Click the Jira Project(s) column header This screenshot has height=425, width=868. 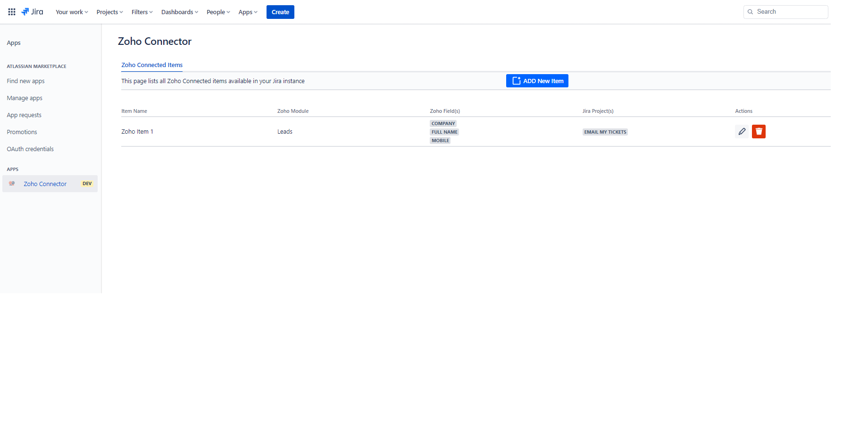tap(598, 111)
